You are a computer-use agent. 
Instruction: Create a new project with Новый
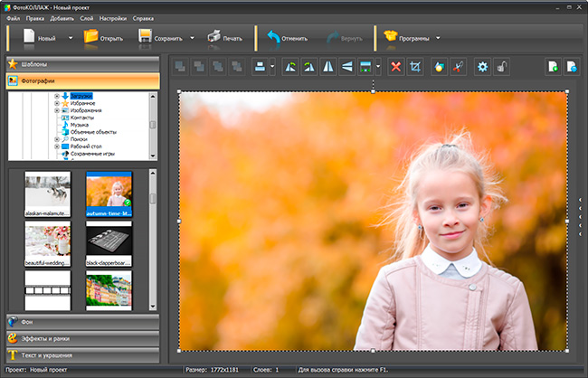(x=40, y=38)
